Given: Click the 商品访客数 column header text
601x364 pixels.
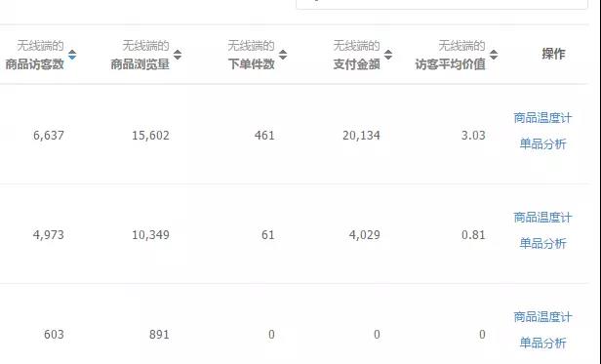Looking at the screenshot, I should tap(34, 64).
